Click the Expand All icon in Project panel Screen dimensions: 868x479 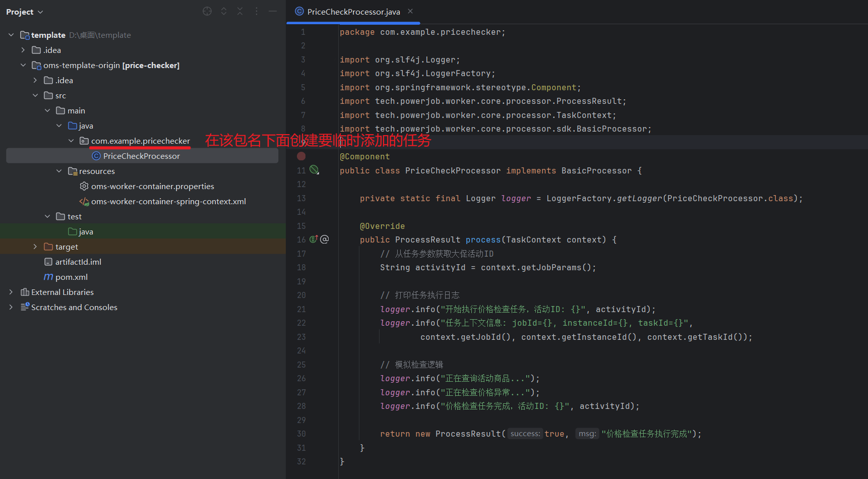[224, 11]
